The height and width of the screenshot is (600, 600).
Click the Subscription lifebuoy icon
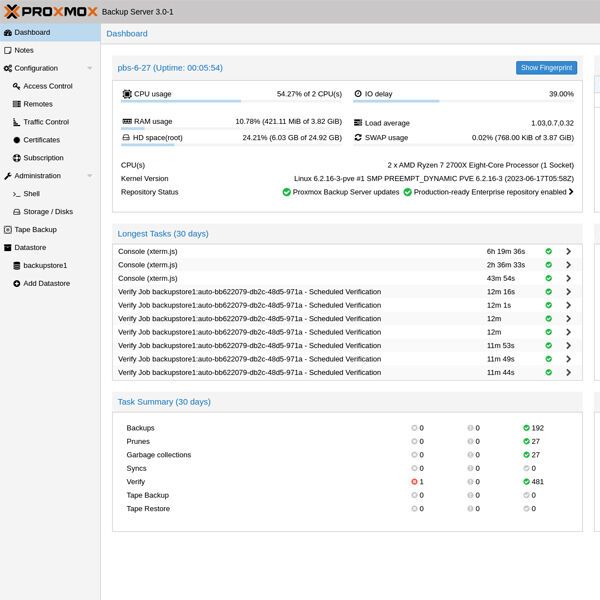16,158
